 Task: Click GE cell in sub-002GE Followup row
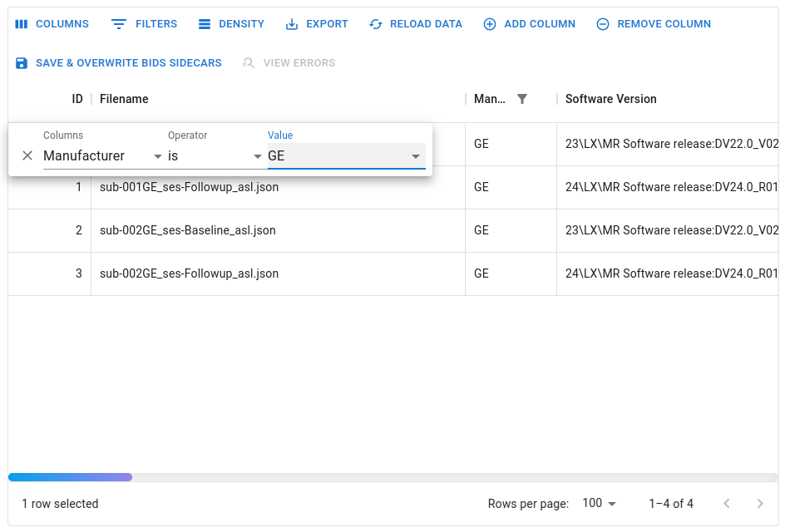(x=511, y=273)
